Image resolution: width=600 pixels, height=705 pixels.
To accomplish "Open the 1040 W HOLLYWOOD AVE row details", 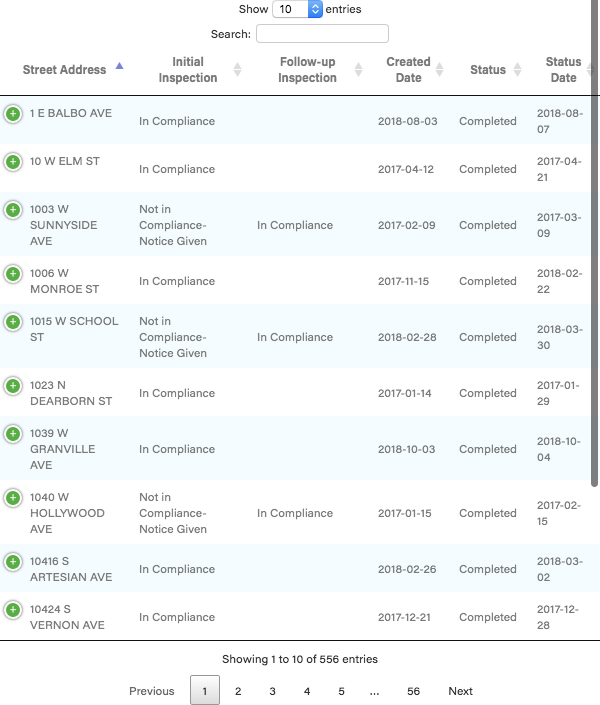I will (x=13, y=498).
